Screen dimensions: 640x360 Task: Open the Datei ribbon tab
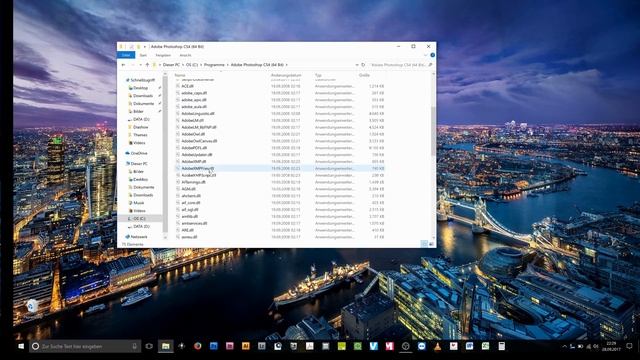(126, 55)
